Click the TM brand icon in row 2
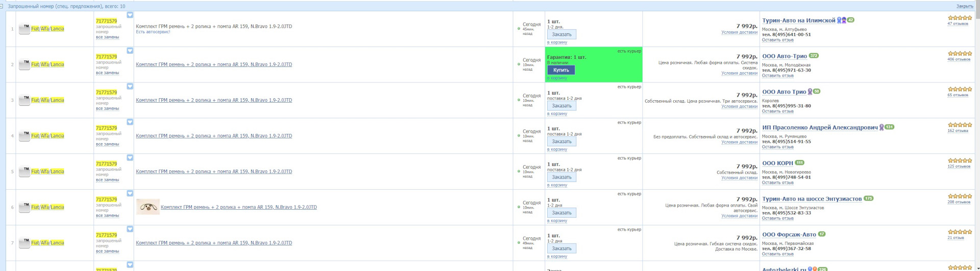 [x=24, y=64]
